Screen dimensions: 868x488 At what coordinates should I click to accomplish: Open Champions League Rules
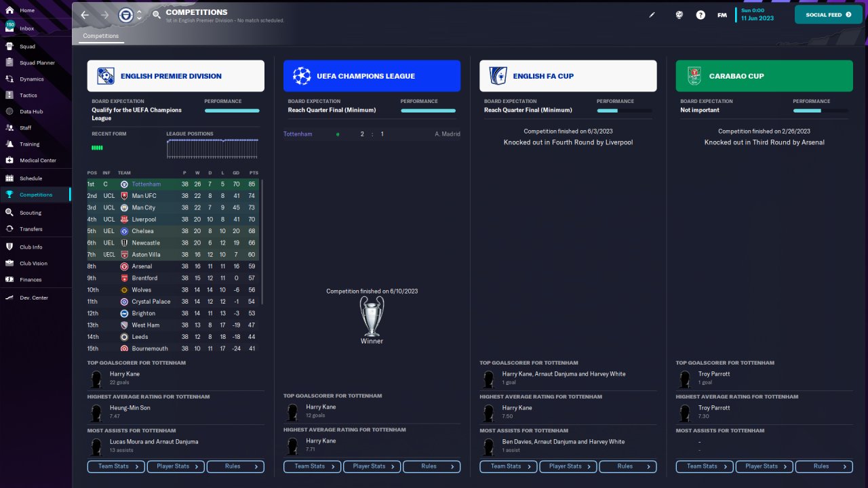coord(431,466)
